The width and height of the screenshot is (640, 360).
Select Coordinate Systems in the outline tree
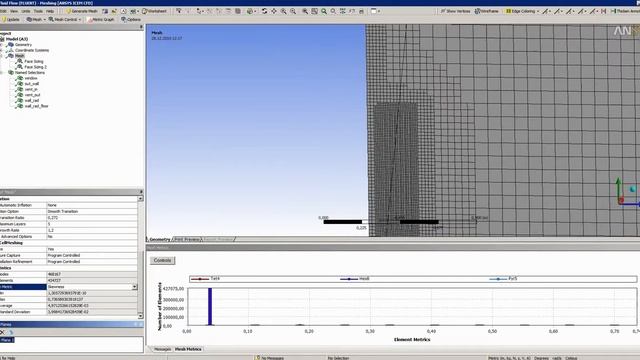coord(32,50)
